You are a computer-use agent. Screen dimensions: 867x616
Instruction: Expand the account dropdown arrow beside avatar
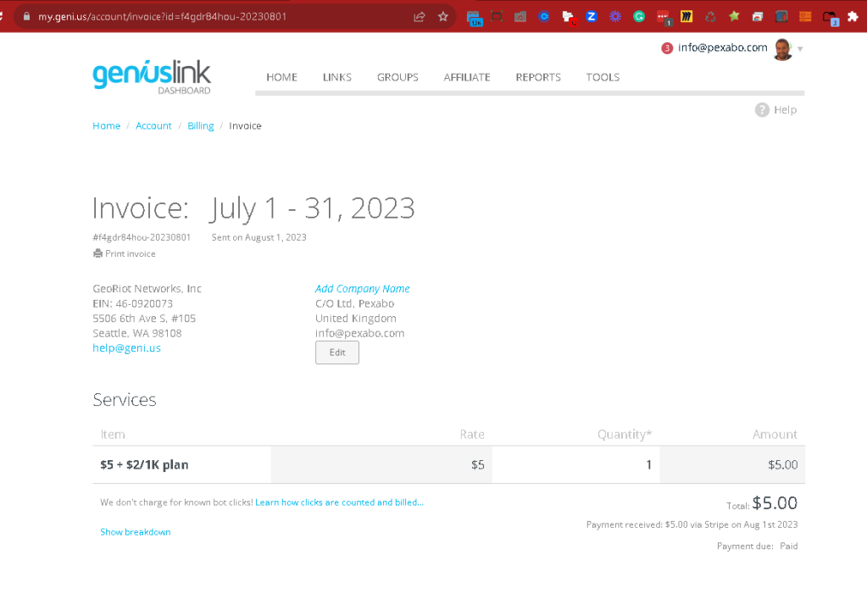coord(800,49)
